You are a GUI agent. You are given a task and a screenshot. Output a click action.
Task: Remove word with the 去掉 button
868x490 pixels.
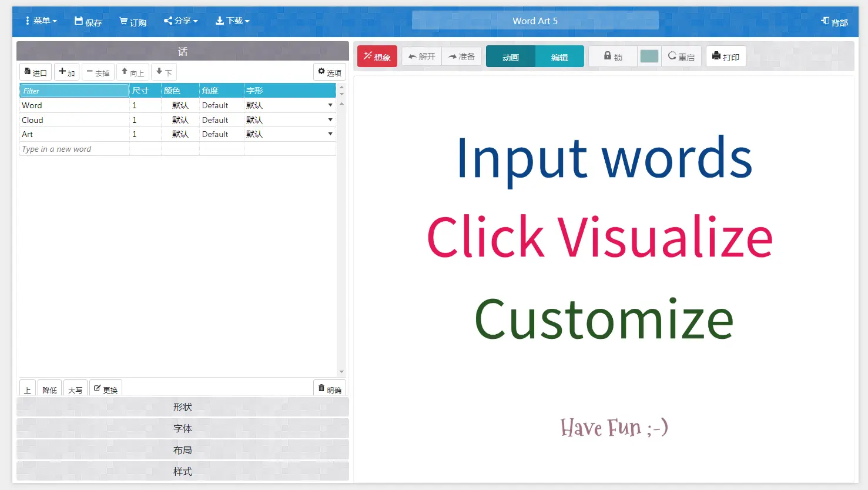click(x=98, y=72)
